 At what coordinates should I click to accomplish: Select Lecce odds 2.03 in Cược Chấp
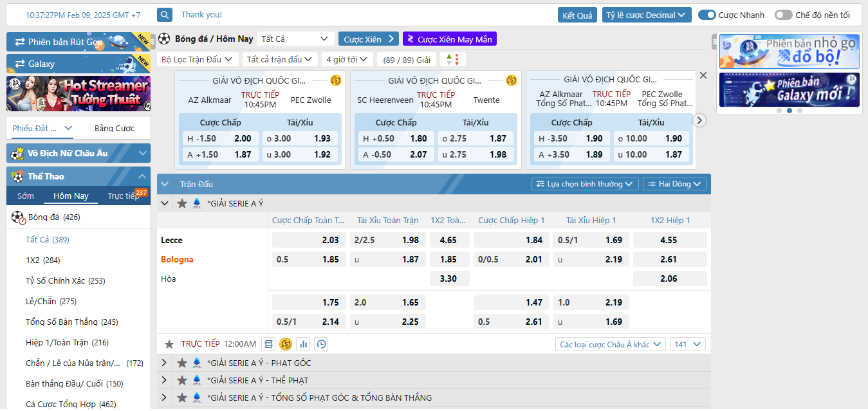click(309, 240)
